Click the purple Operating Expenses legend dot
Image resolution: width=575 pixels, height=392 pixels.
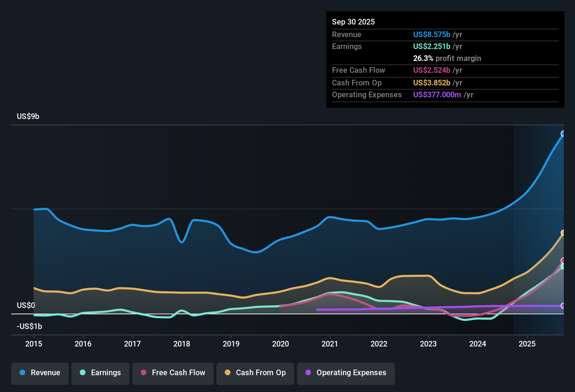pyautogui.click(x=308, y=373)
